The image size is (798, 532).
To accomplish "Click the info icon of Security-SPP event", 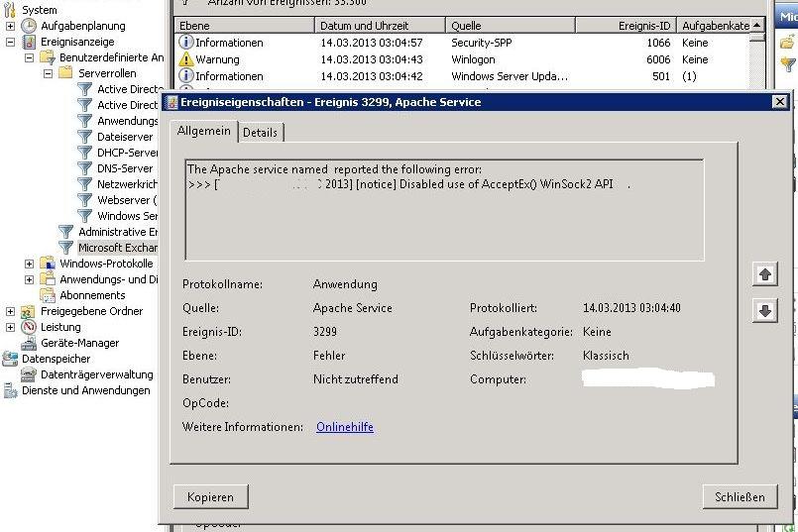I will [x=185, y=43].
